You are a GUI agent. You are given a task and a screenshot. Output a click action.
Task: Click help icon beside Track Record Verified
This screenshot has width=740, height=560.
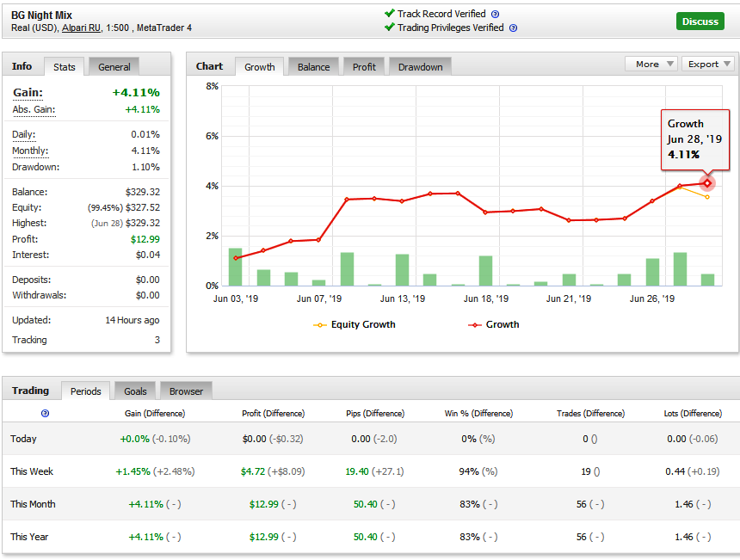[495, 14]
